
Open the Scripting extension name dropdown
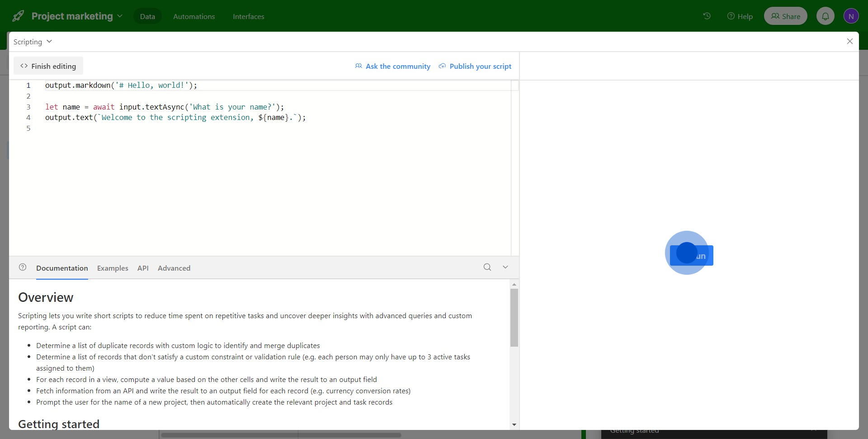pos(33,42)
